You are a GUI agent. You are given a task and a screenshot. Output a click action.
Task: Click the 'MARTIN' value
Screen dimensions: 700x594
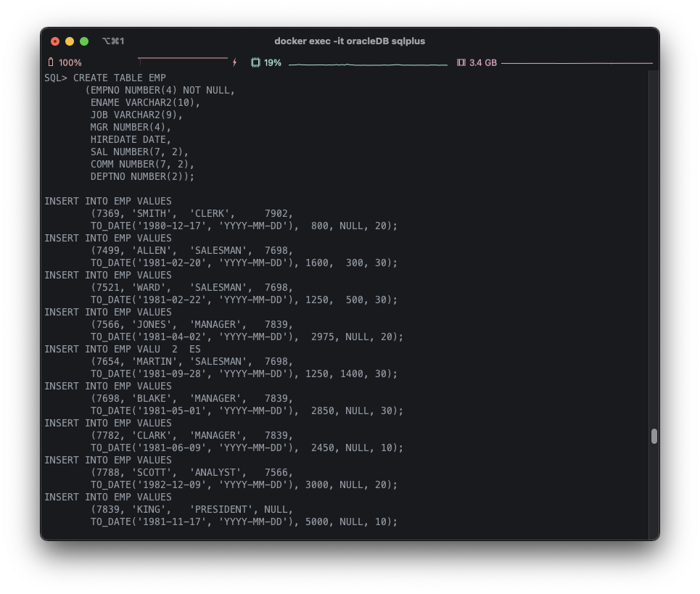(x=157, y=361)
